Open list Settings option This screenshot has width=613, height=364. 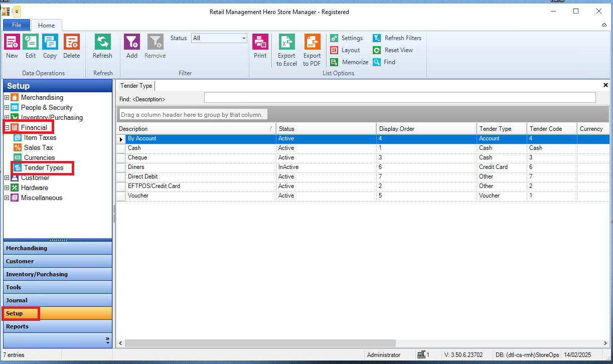[347, 38]
